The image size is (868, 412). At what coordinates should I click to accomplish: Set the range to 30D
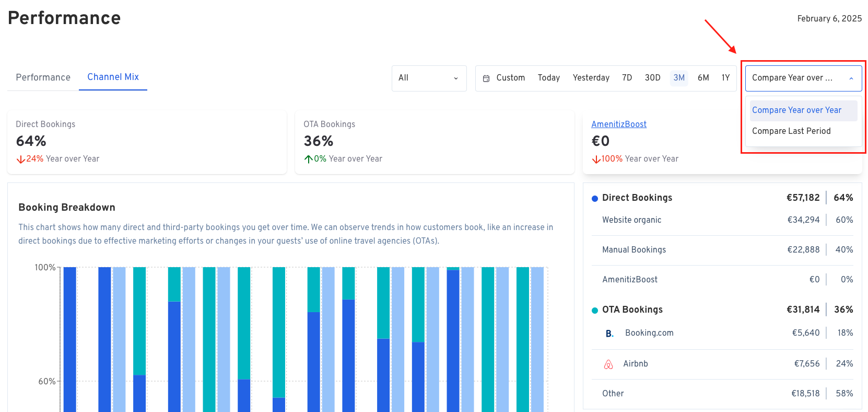click(652, 77)
